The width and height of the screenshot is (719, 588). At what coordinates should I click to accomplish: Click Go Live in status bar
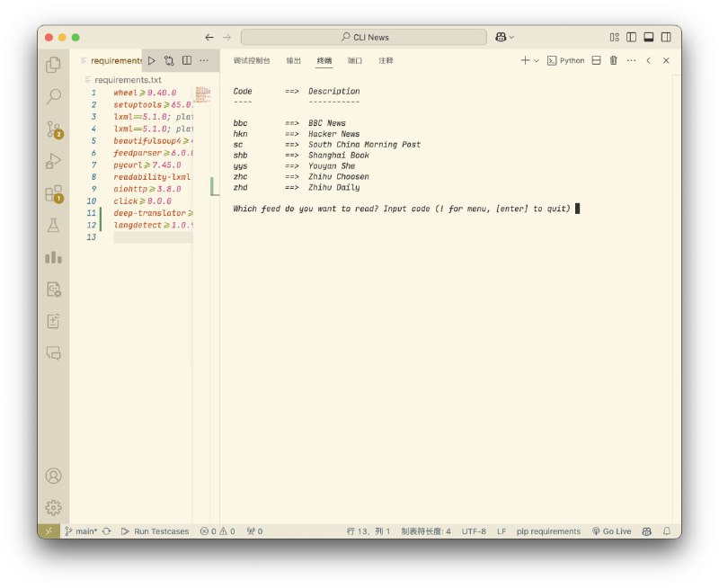click(611, 531)
